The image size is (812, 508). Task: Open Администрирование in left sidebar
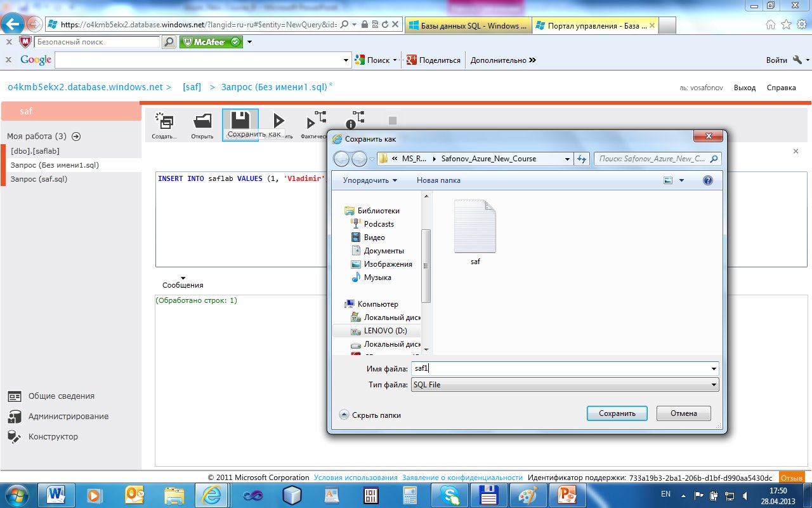(x=58, y=416)
